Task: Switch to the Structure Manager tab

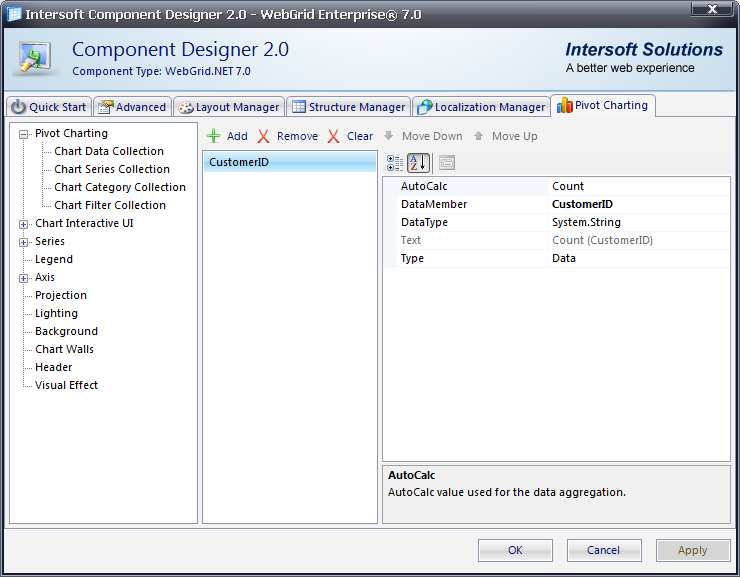Action: click(349, 107)
